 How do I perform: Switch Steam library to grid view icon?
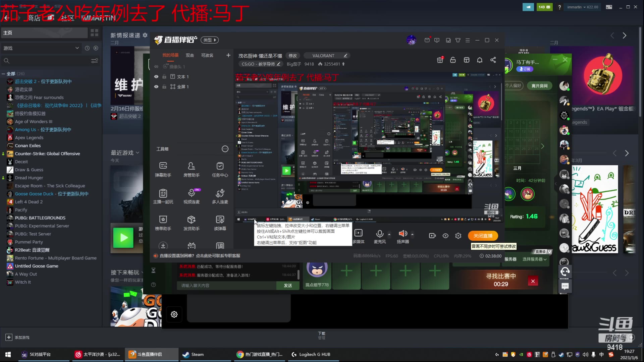[95, 33]
